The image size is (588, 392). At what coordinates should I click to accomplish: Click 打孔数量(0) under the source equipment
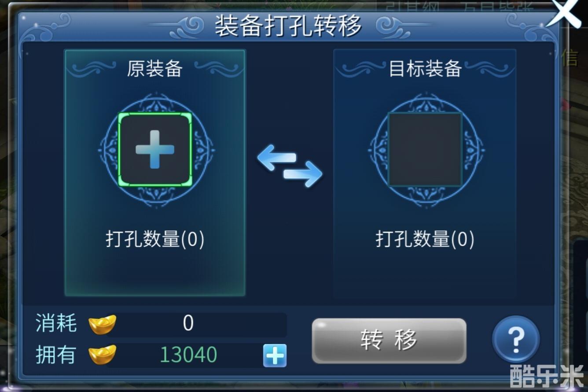pyautogui.click(x=155, y=240)
